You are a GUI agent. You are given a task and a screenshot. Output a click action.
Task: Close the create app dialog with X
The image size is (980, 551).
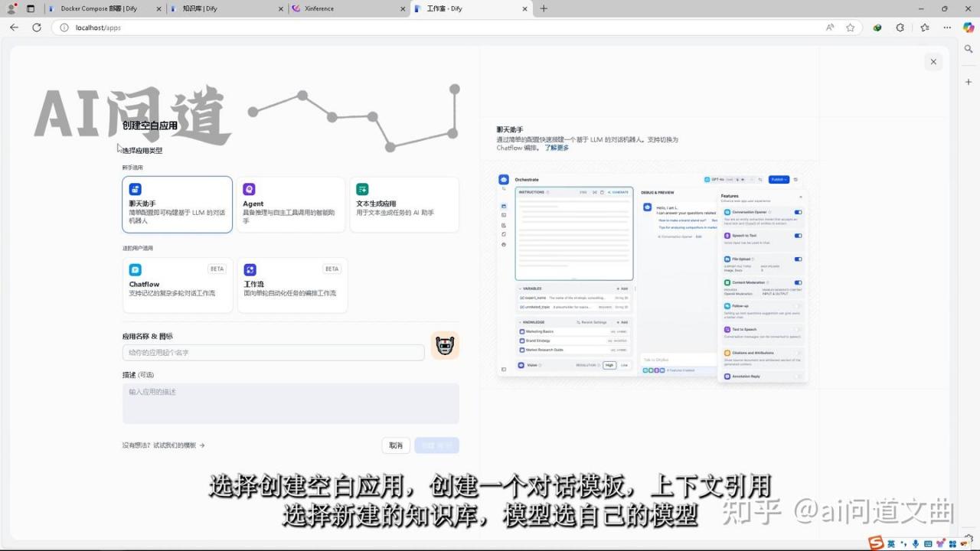click(933, 62)
